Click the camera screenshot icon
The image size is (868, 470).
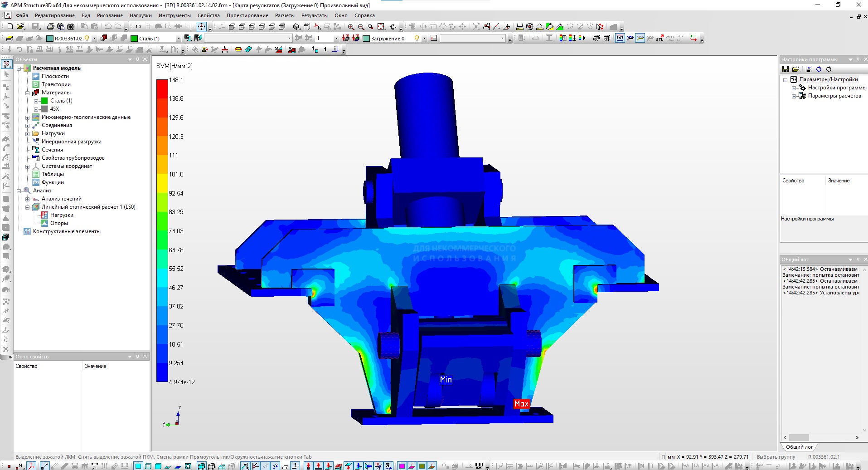(71, 27)
